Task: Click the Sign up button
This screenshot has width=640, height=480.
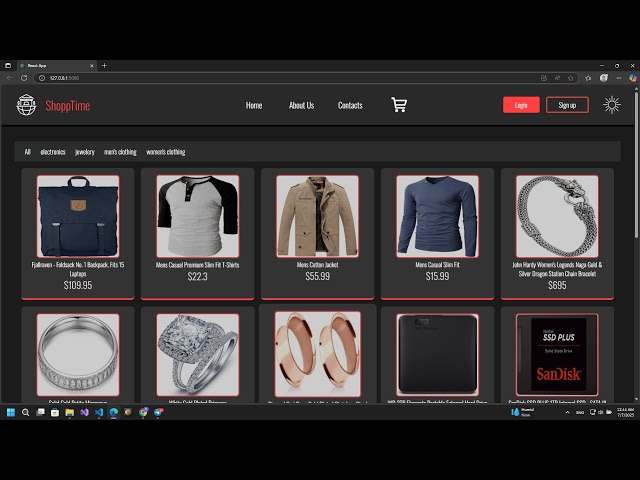Action: 567,105
